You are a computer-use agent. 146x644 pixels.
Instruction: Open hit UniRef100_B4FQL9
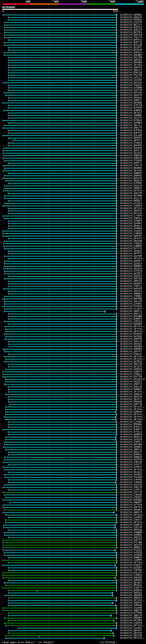point(131,27)
